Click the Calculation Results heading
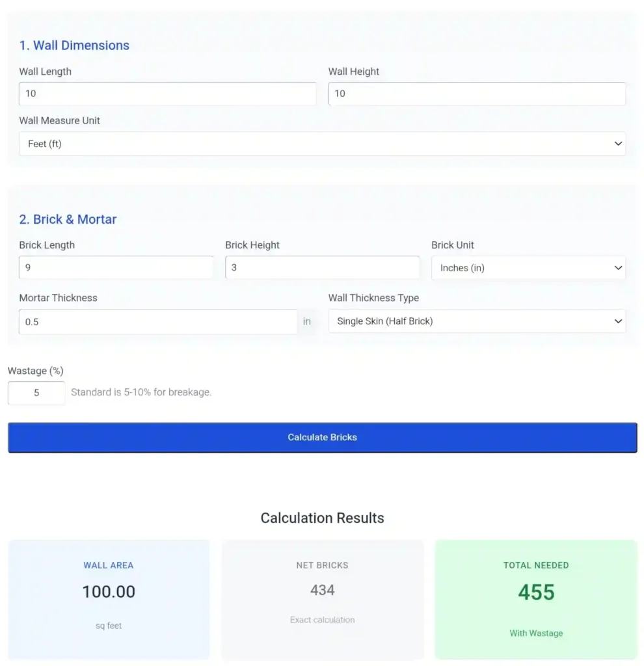The height and width of the screenshot is (666, 644). pos(323,518)
